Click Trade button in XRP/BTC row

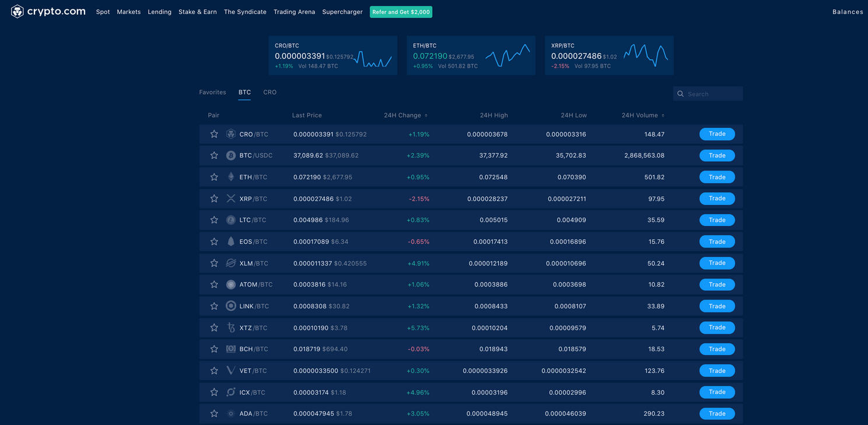coord(717,198)
